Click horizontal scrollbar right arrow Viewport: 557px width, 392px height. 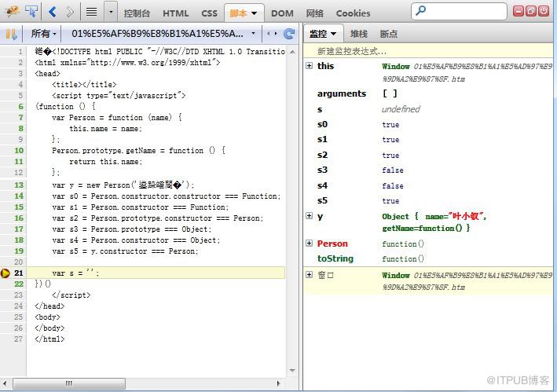(x=278, y=383)
